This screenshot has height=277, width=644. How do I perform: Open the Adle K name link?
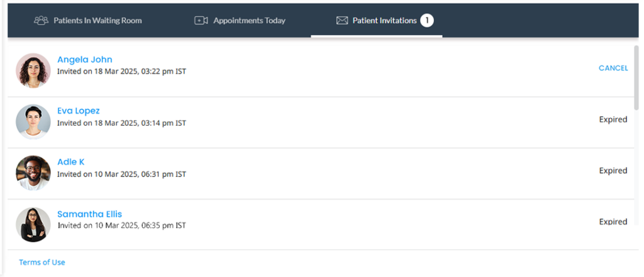click(70, 162)
